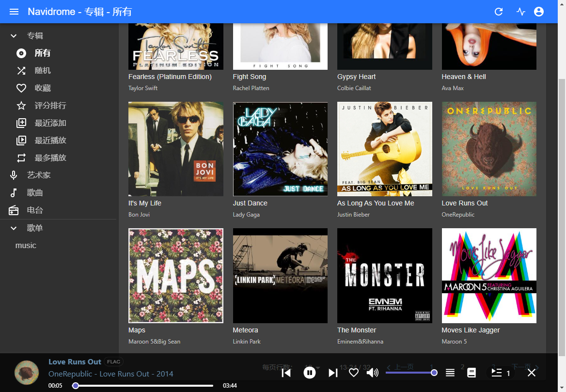Pause the current song
This screenshot has height=392, width=566.
309,373
